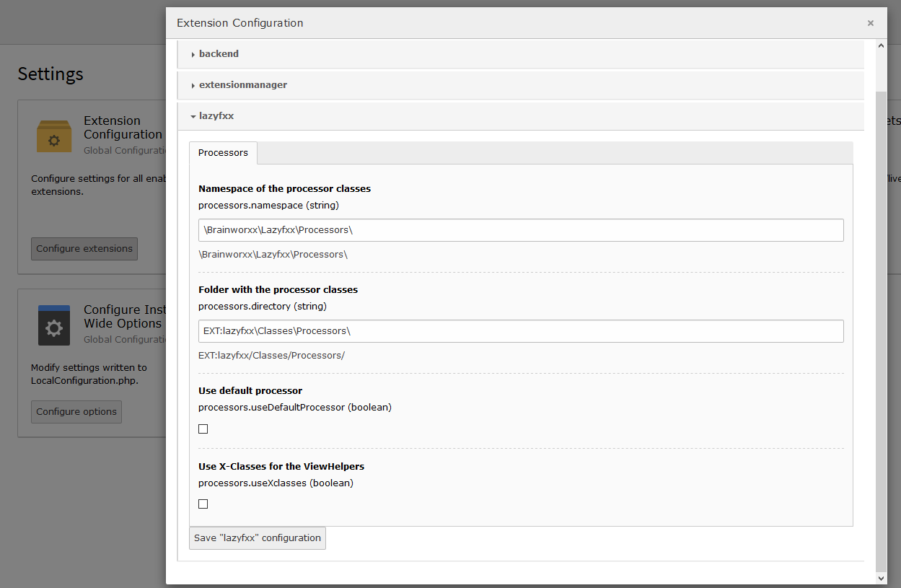This screenshot has width=901, height=588.
Task: Click the Configure Installation-Wide Options gear icon
Action: tap(54, 326)
